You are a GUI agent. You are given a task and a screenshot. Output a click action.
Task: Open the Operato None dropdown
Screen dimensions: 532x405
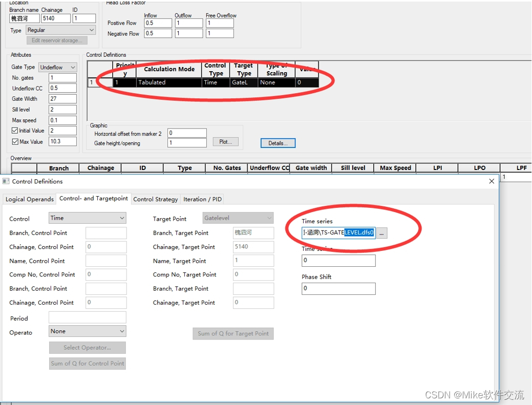88,331
